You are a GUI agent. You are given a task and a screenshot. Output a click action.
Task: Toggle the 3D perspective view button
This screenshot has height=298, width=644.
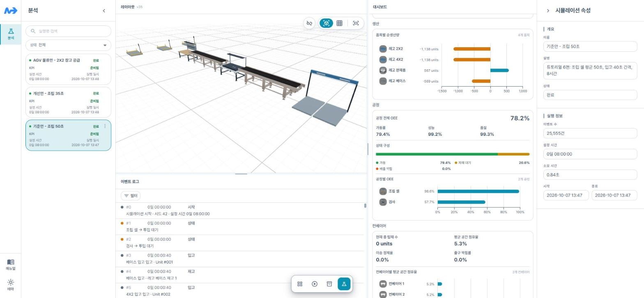point(326,23)
